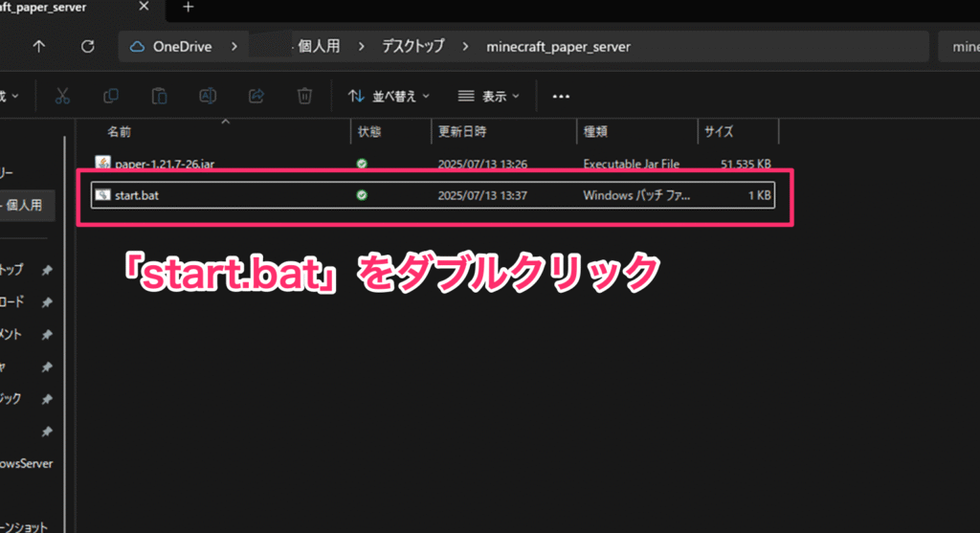This screenshot has width=980, height=533.
Task: Click the Delete trash icon
Action: [x=304, y=97]
